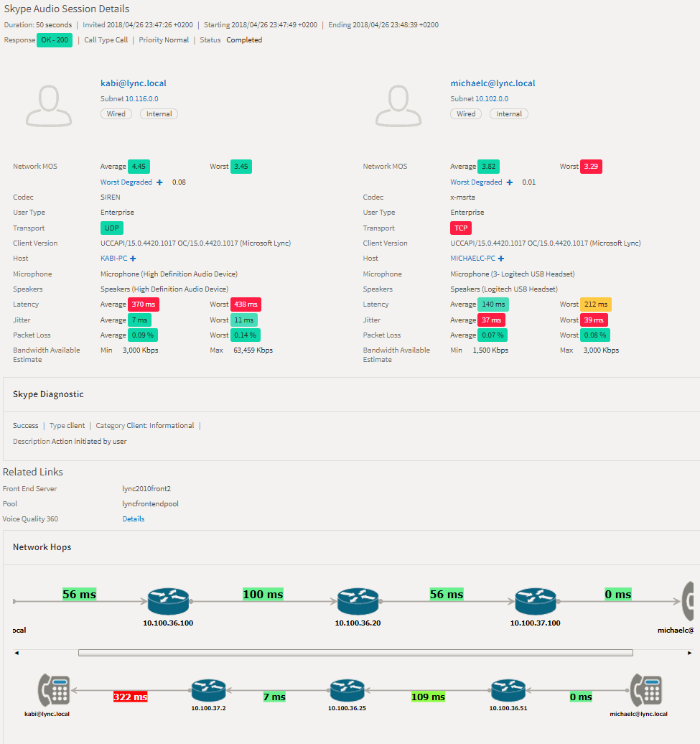The width and height of the screenshot is (700, 744).
Task: Click kabi's average packet loss 0.09 % badge
Action: click(143, 335)
